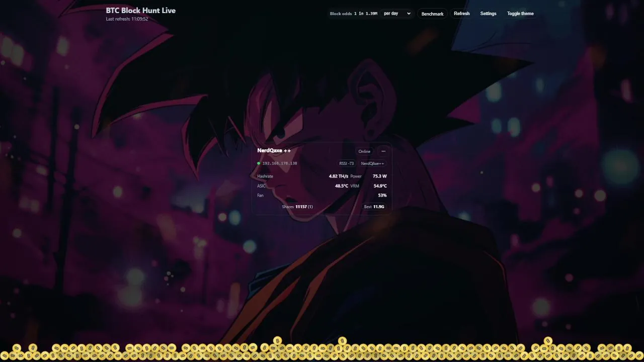Click the Best 11.9G badge
This screenshot has height=362, width=644.
374,207
